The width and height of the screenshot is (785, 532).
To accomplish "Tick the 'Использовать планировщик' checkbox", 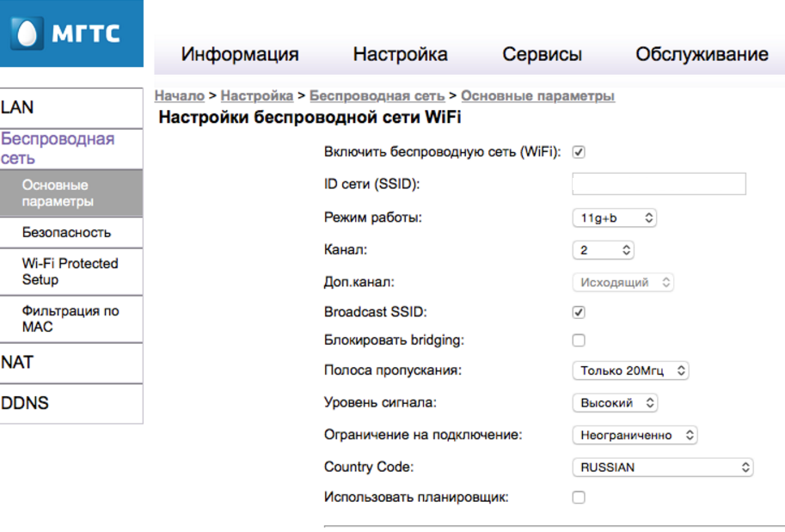I will coord(579,498).
